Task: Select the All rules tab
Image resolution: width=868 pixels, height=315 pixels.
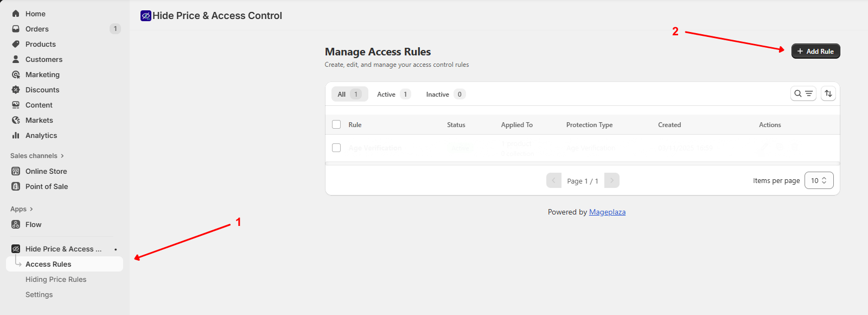Action: [x=350, y=94]
